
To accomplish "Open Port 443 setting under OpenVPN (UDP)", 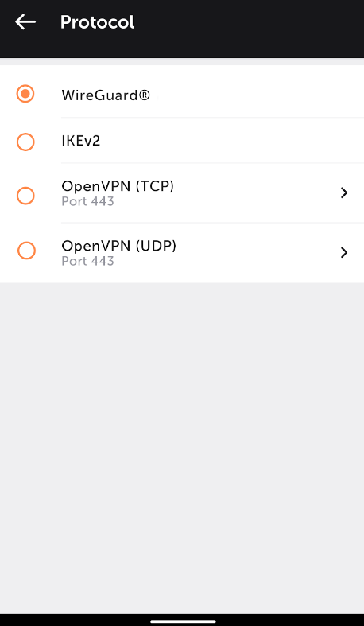I will [87, 261].
